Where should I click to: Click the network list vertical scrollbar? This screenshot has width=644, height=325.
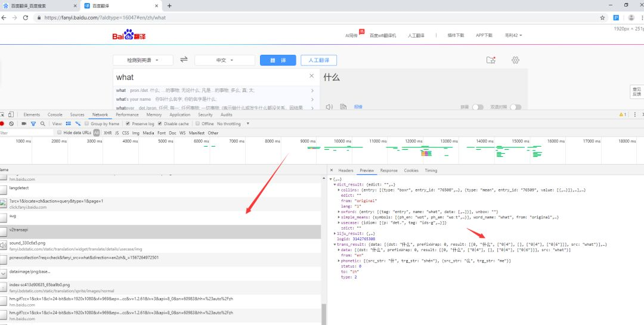point(324,314)
